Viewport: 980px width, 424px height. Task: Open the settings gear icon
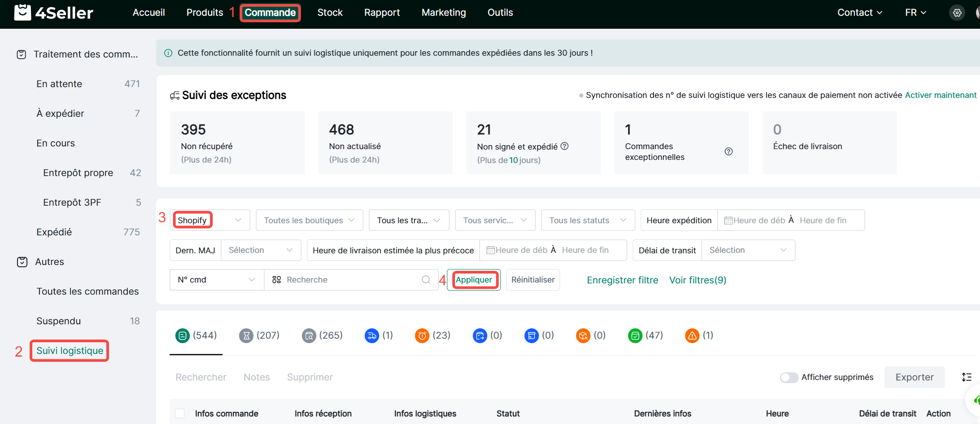[x=957, y=13]
